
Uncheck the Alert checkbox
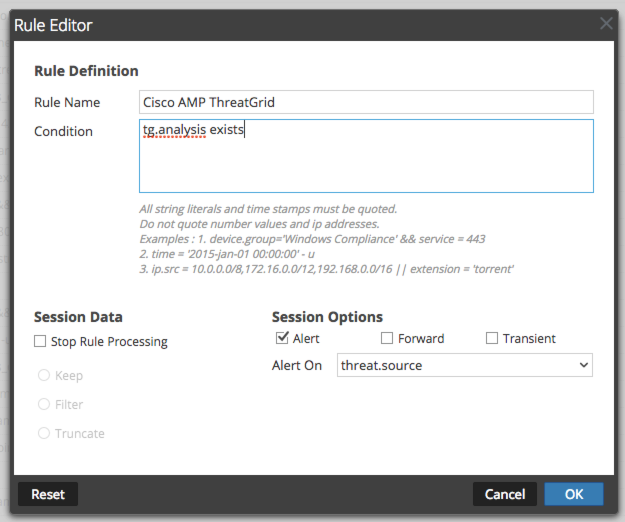[x=283, y=338]
